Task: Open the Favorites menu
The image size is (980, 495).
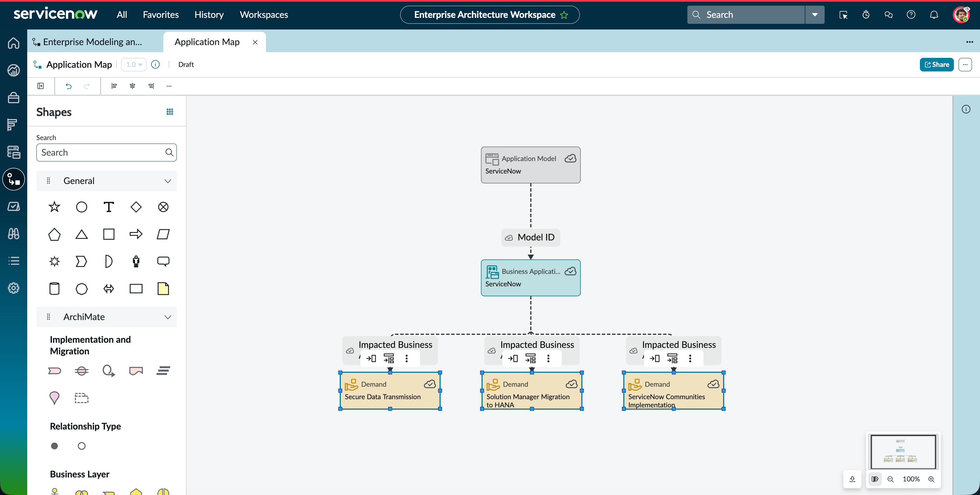Action: click(x=160, y=14)
